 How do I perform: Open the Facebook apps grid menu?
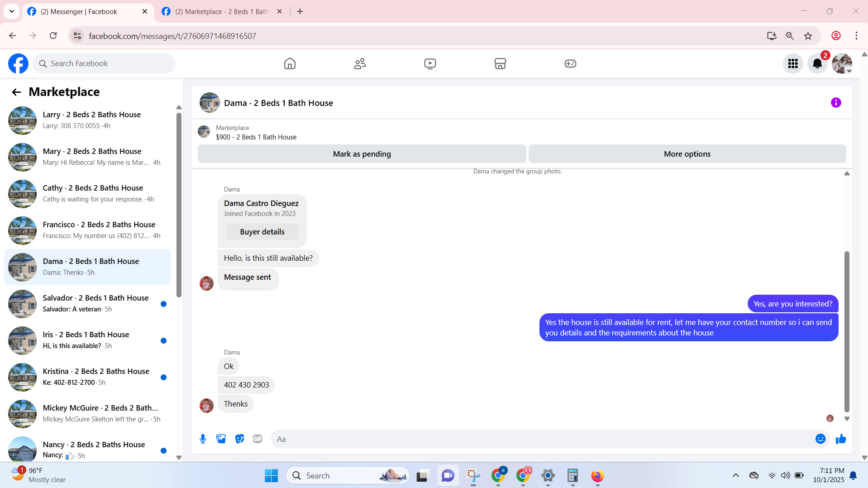(793, 64)
